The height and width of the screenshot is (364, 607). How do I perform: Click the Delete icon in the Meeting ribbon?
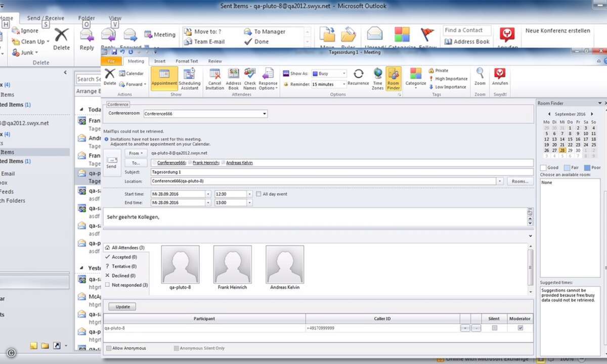(x=110, y=76)
